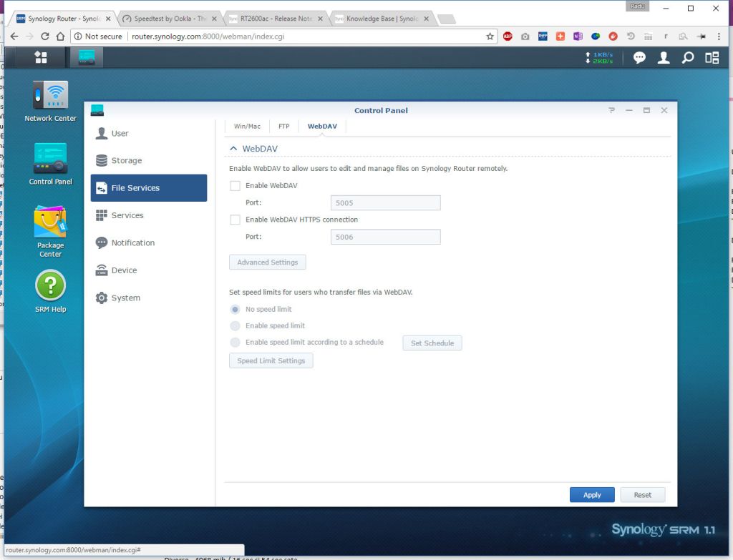Launch Package Center from the desktop
Image resolution: width=733 pixels, height=560 pixels.
(x=51, y=232)
